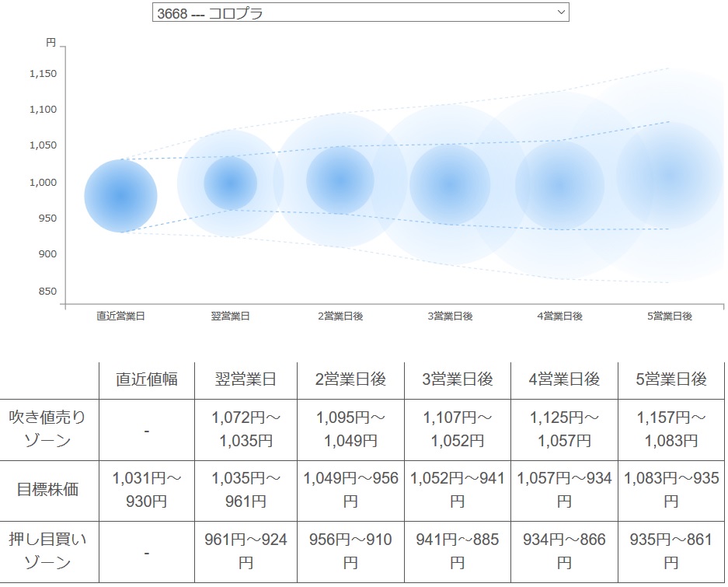Select the 2営業日後 bubble on chart
Viewport: 728px width, 587px height.
(x=340, y=180)
